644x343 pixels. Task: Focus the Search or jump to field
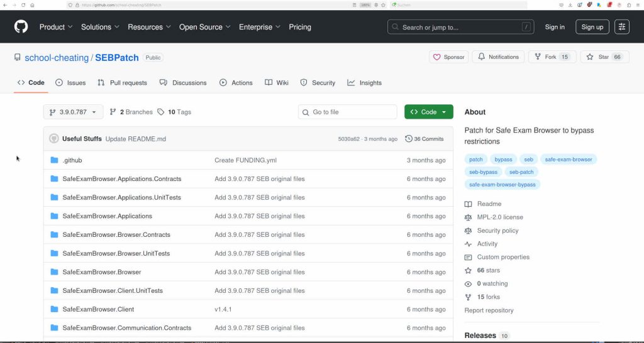point(460,27)
